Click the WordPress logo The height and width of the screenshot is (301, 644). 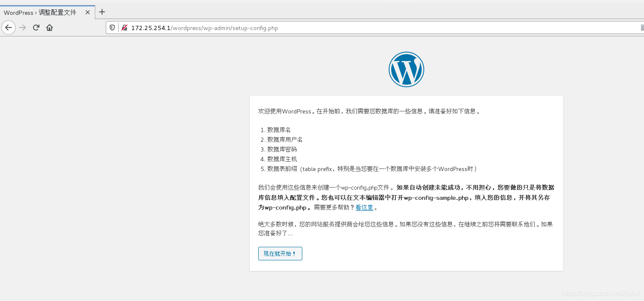[x=406, y=69]
